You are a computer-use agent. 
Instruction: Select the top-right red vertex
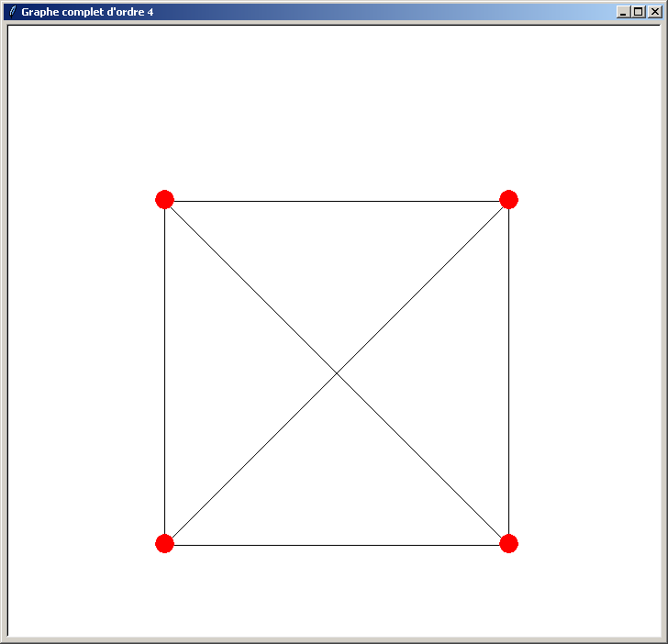[x=508, y=199]
